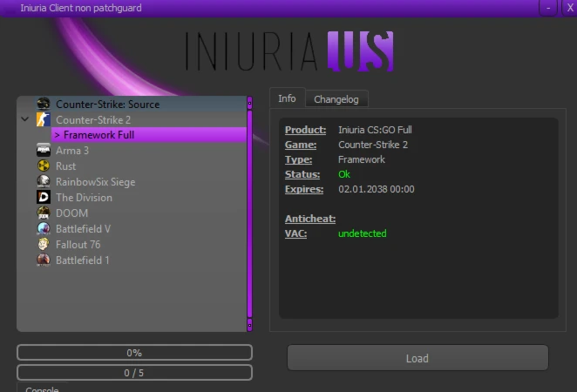Click the Rust game icon

pyautogui.click(x=44, y=166)
